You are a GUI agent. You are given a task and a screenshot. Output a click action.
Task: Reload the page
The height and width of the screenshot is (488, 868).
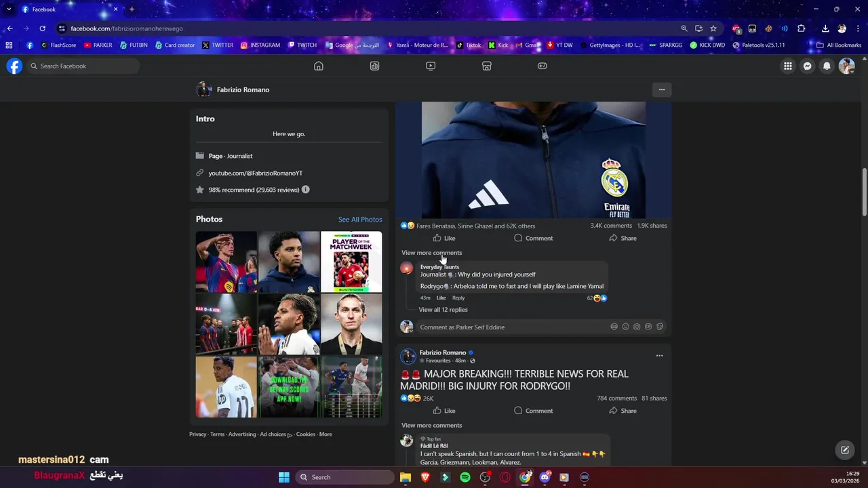pos(42,28)
